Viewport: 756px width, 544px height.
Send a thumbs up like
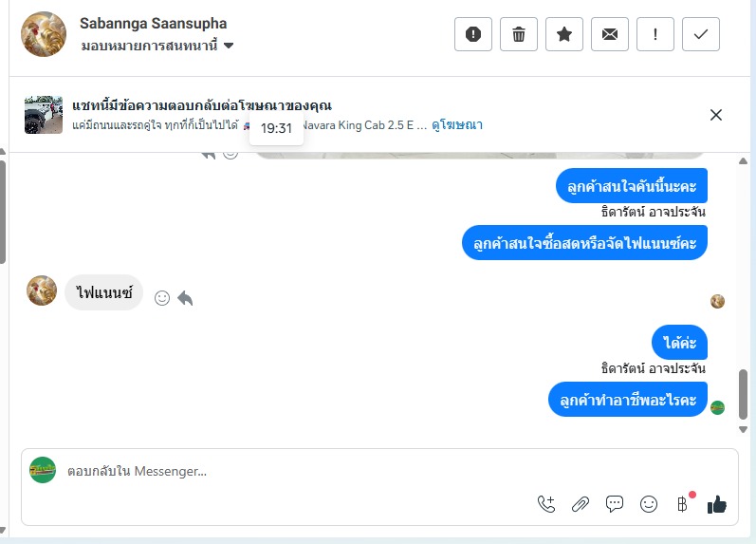716,504
